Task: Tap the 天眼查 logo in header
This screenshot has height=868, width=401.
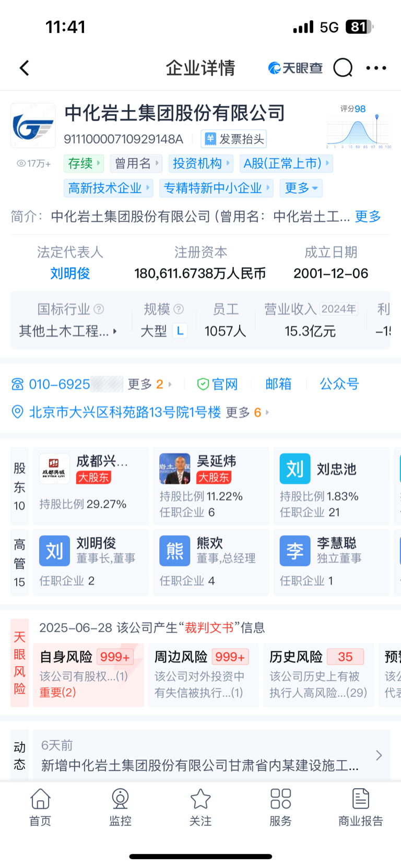Action: (295, 68)
